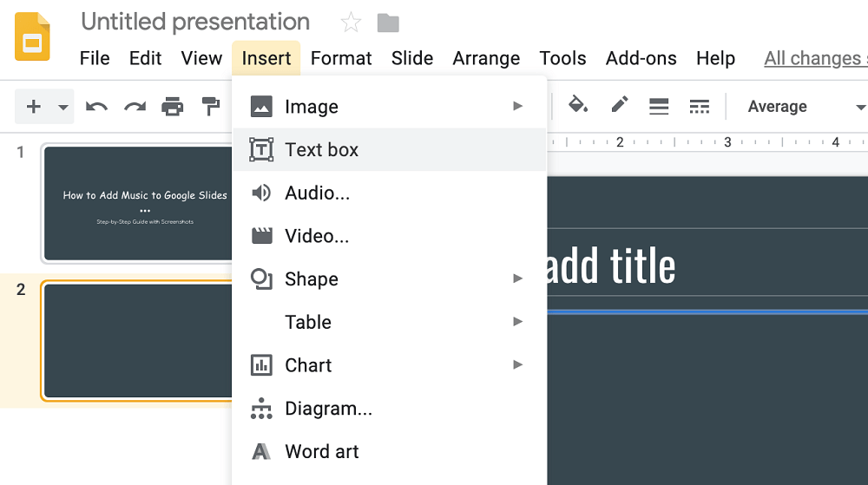Screen dimensions: 868x485
Task: Open the Add-ons menu
Action: 641,58
